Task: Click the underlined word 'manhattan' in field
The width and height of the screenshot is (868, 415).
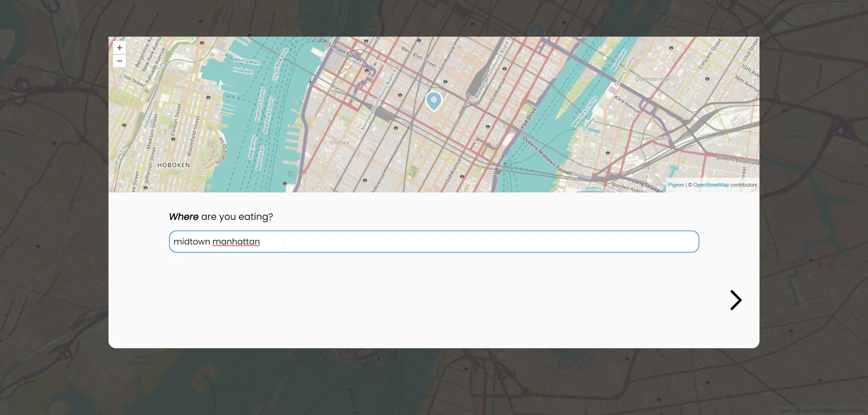Action: pos(236,242)
